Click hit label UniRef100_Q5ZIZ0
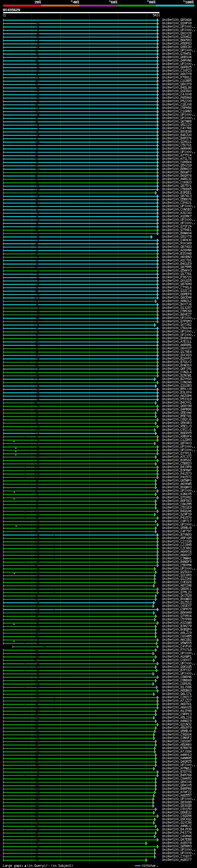This screenshot has height=868, width=197. pyautogui.click(x=177, y=125)
